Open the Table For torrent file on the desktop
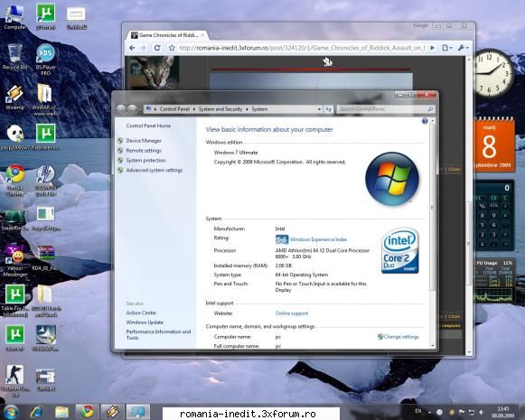This screenshot has width=525, height=420. (14, 301)
